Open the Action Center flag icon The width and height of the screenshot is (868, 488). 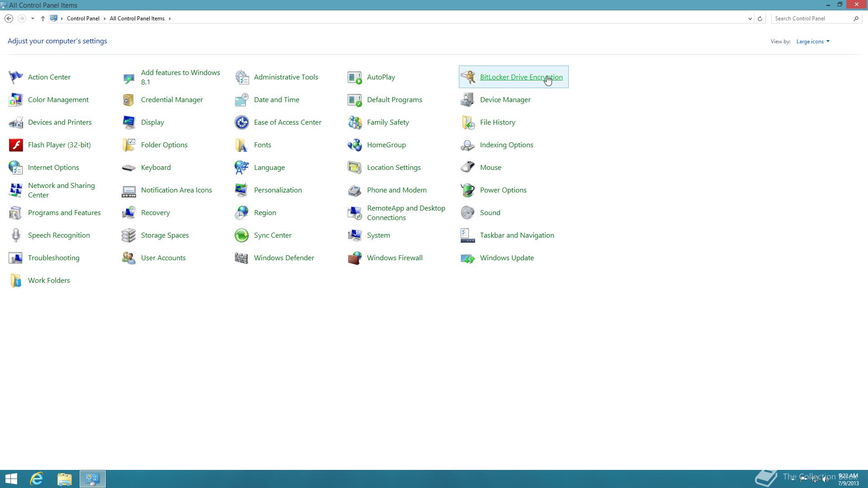point(16,77)
